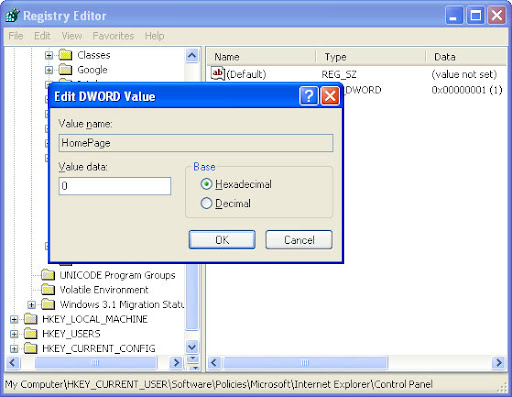Cancel the Edit DWORD Value dialog
The width and height of the screenshot is (512, 397).
299,240
